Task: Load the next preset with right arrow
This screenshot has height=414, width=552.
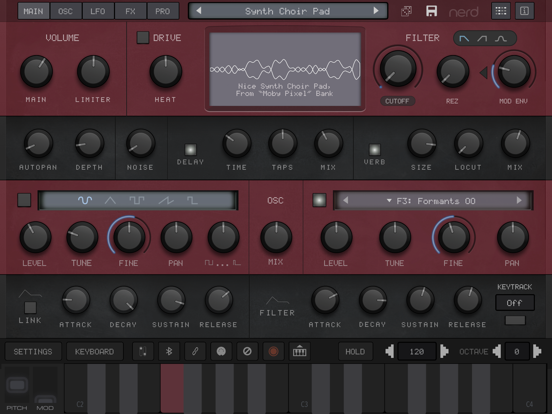Action: pos(376,11)
